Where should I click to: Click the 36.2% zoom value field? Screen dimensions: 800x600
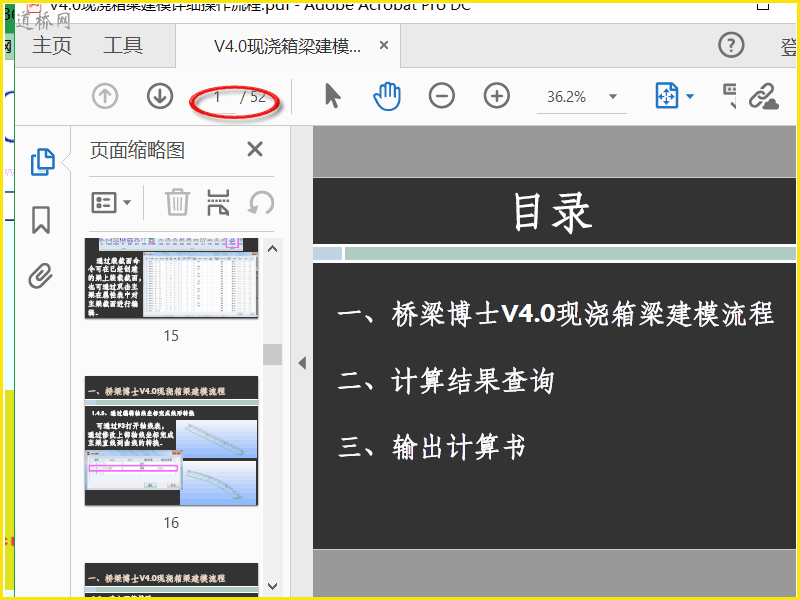(x=567, y=96)
